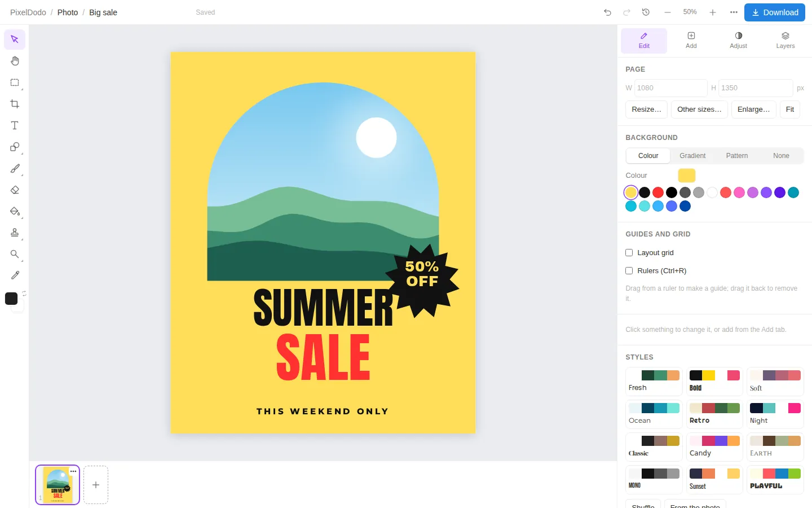The width and height of the screenshot is (812, 508).
Task: Enable the Rulers (Ctrl+R) checkbox
Action: click(x=629, y=271)
